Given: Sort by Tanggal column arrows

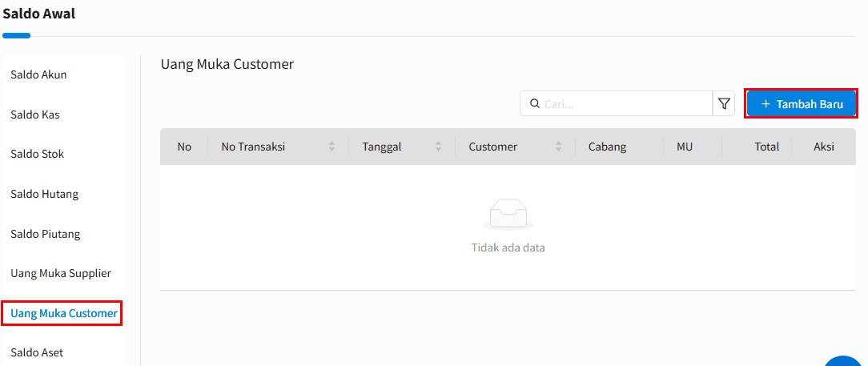Looking at the screenshot, I should tap(439, 147).
